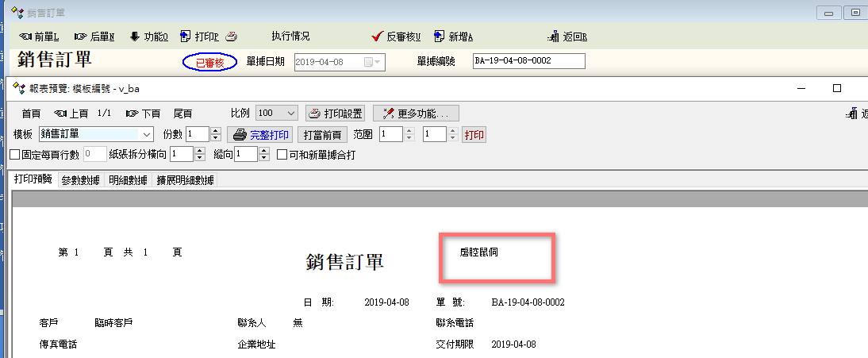Open the 功能 function menu
Viewport: 868px width, 358px height.
coord(148,37)
